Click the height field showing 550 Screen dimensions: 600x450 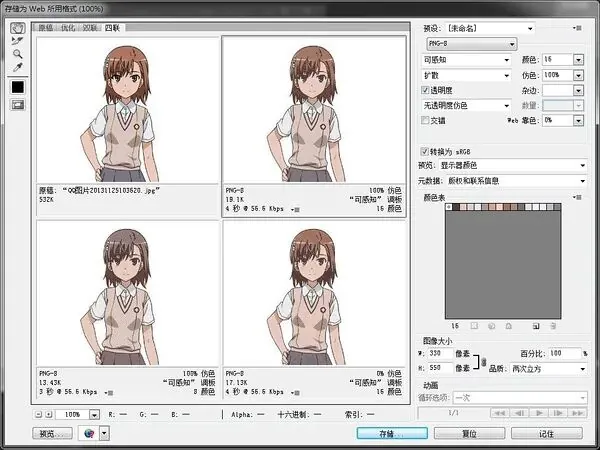[x=440, y=368]
